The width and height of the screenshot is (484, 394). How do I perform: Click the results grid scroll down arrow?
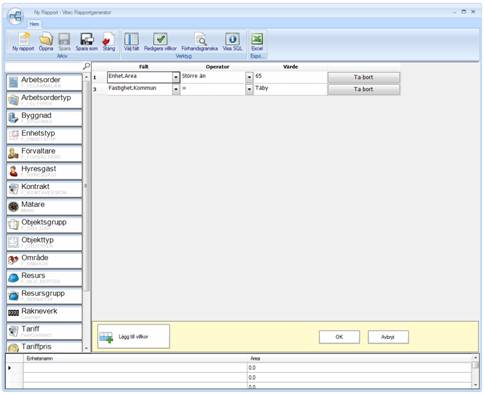pos(476,385)
